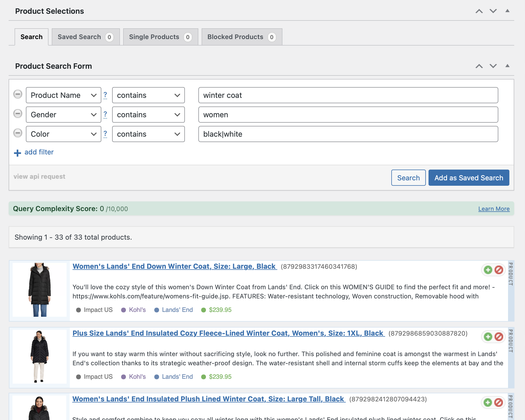This screenshot has width=525, height=420.
Task: Remove the Product Name filter row
Action: point(18,94)
